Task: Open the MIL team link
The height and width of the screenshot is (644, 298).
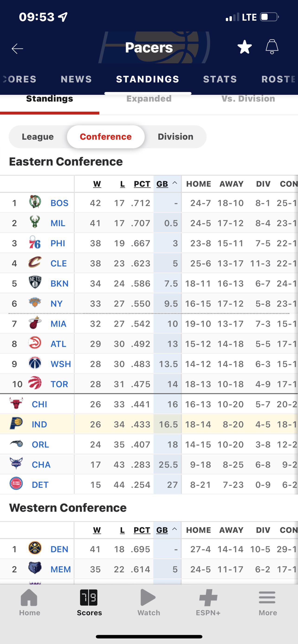Action: coord(58,223)
